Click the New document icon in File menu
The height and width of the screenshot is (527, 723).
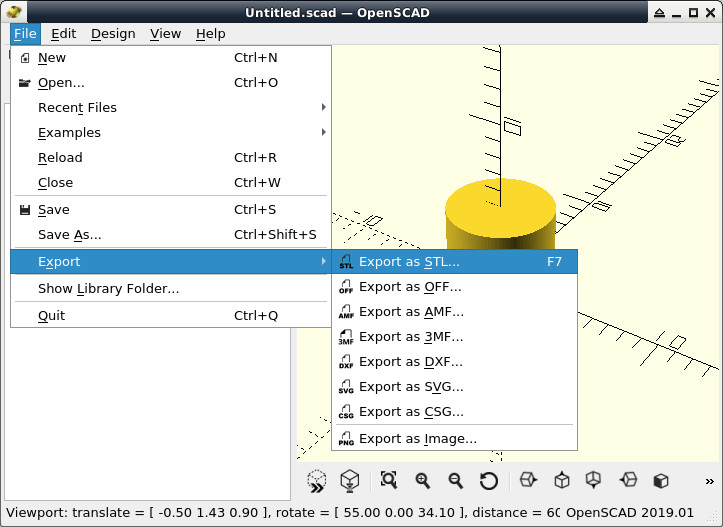pyautogui.click(x=25, y=58)
